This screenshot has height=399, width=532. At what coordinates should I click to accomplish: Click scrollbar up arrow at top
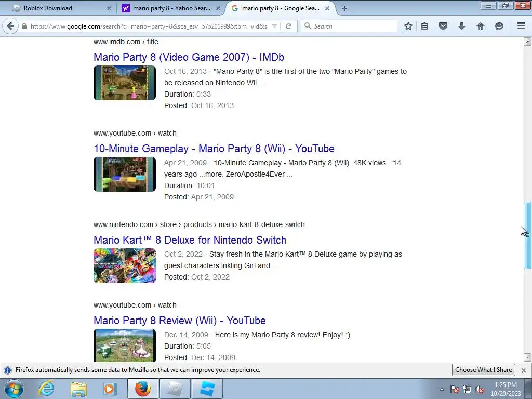[527, 42]
